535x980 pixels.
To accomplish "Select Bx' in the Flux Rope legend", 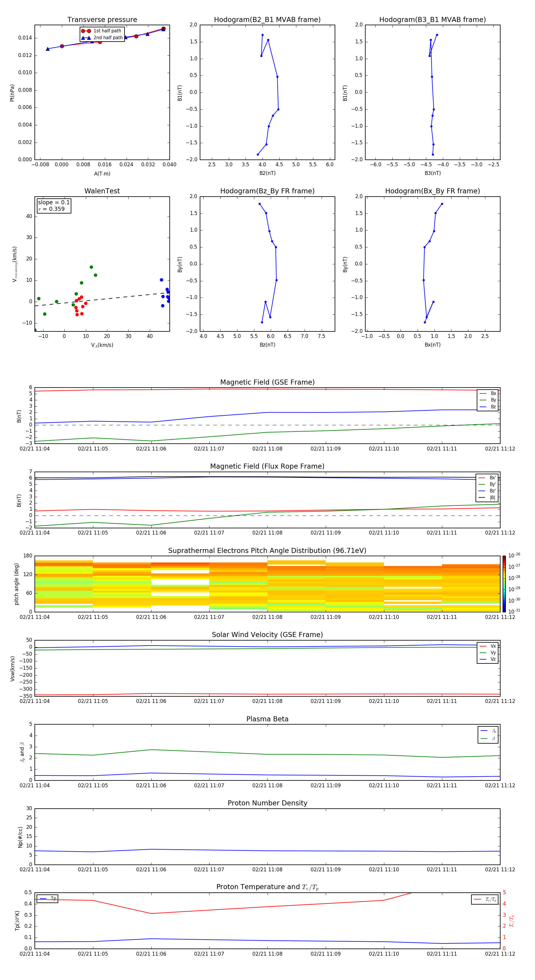I will click(x=487, y=478).
